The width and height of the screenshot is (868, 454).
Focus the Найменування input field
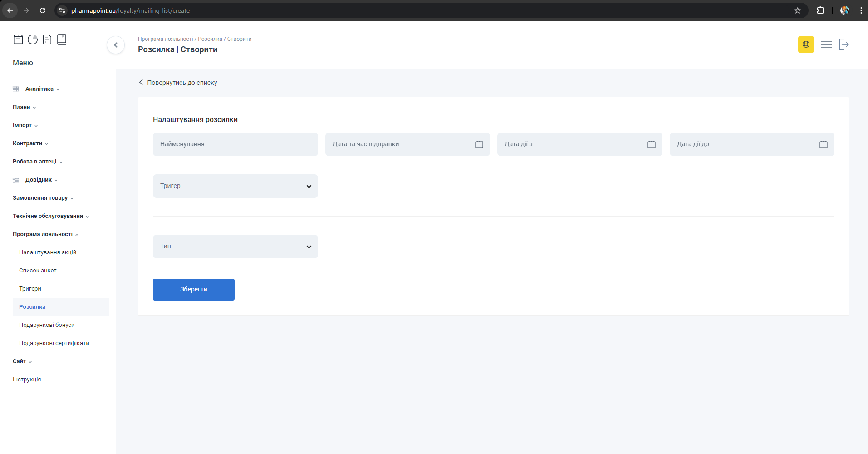[235, 144]
